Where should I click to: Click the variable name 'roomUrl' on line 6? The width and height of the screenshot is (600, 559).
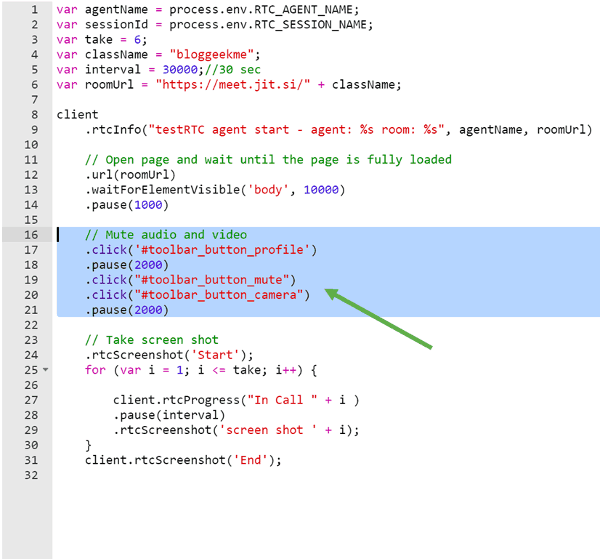(109, 85)
